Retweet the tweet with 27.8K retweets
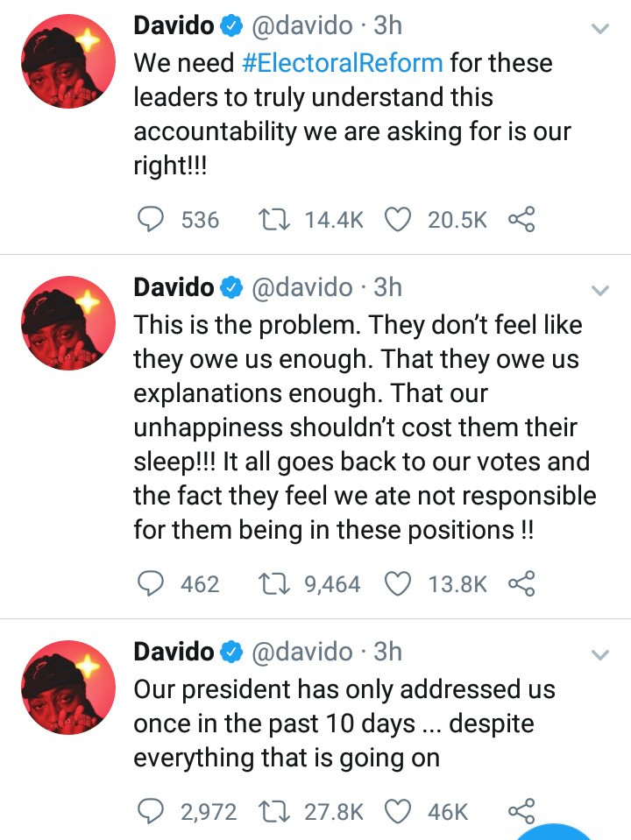Viewport: 631px width, 840px height. (x=278, y=811)
